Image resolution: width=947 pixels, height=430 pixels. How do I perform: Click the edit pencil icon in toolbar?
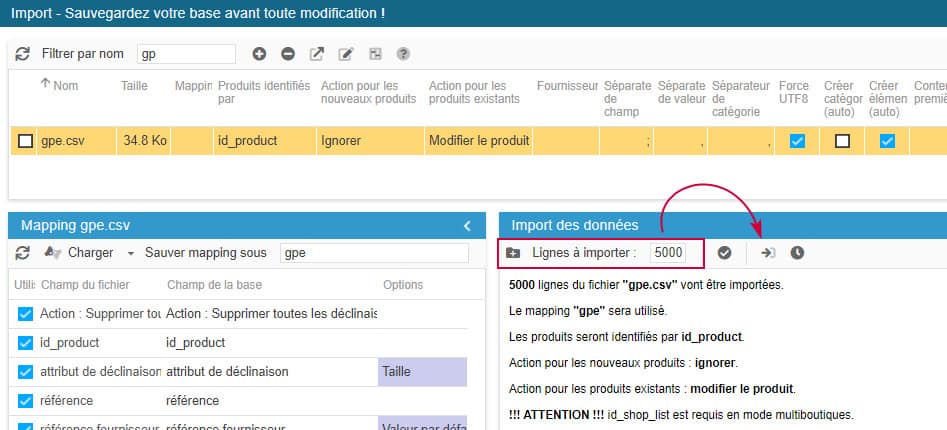pyautogui.click(x=346, y=54)
